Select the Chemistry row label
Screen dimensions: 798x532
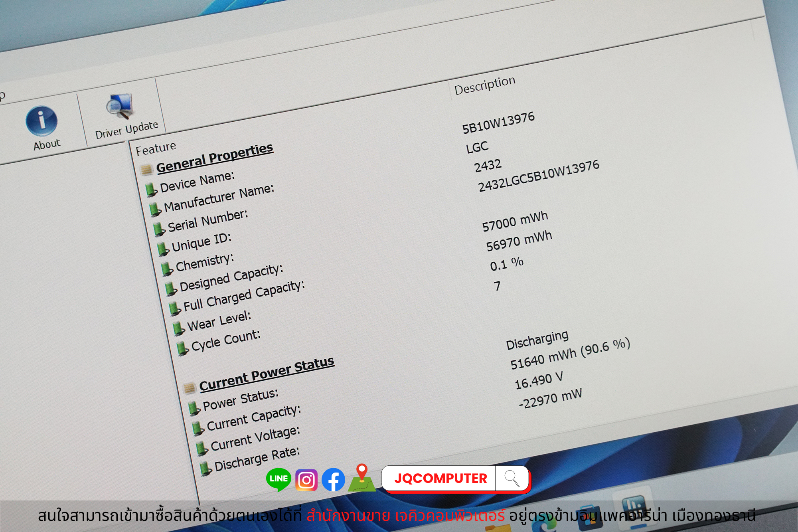[x=205, y=262]
